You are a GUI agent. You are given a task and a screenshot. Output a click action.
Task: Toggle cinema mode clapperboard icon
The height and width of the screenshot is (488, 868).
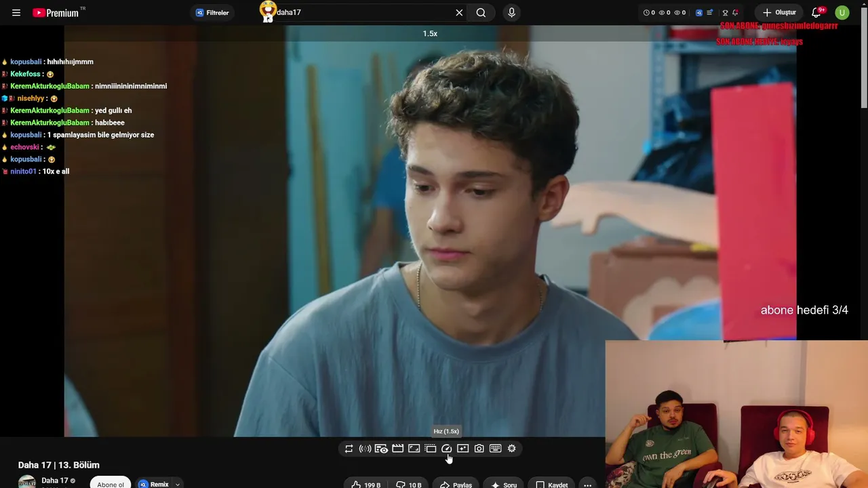[397, 449]
